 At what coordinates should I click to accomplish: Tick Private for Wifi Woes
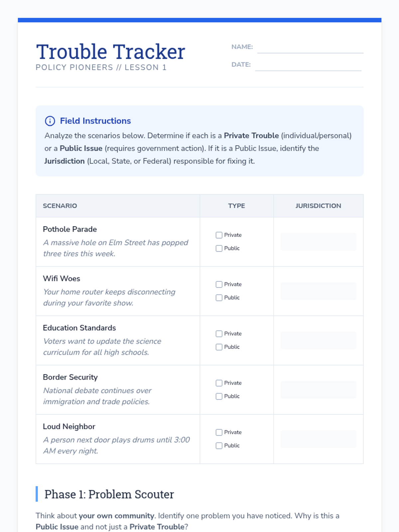click(x=219, y=284)
